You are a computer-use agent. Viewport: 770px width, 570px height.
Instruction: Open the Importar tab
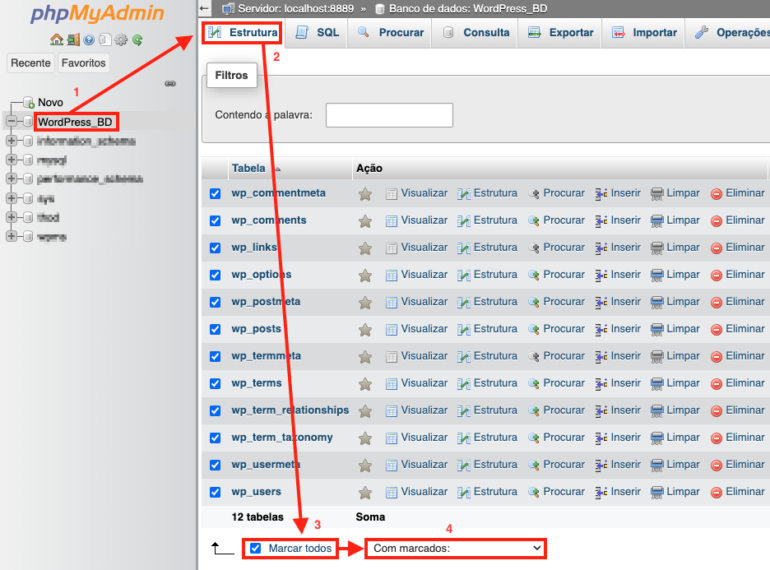[x=644, y=33]
